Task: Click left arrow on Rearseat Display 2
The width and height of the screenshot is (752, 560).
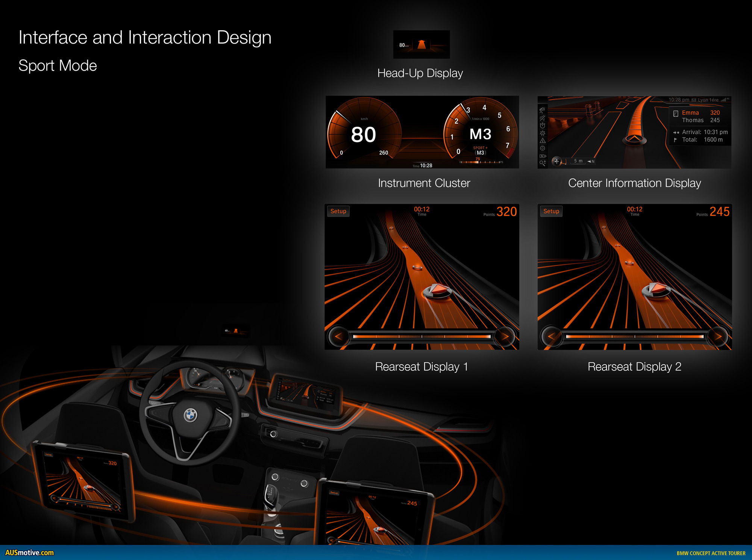Action: tap(551, 336)
